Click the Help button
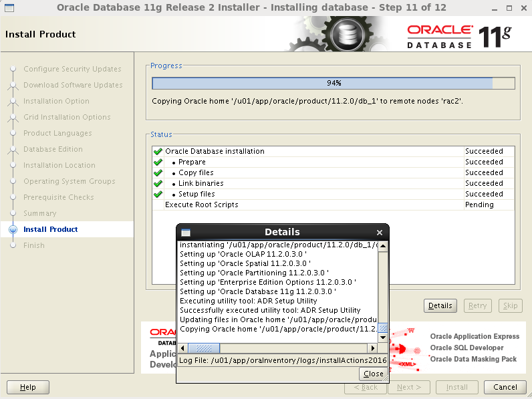The height and width of the screenshot is (399, 532). pyautogui.click(x=28, y=387)
